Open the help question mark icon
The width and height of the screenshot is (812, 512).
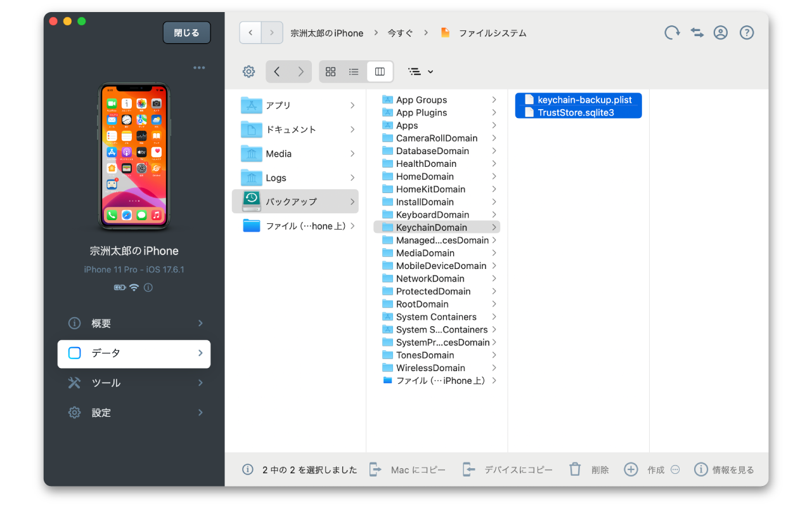tap(747, 33)
